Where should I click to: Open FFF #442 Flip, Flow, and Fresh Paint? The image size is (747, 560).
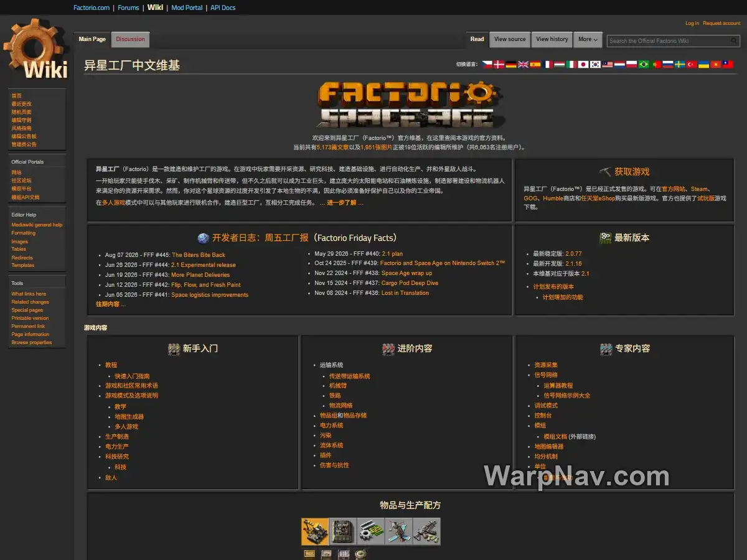coord(206,285)
